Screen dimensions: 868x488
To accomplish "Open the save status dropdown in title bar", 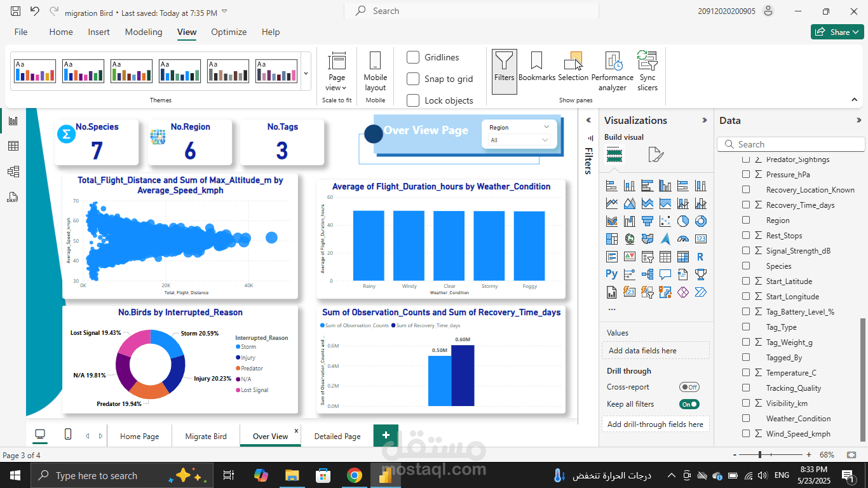I will pyautogui.click(x=224, y=12).
